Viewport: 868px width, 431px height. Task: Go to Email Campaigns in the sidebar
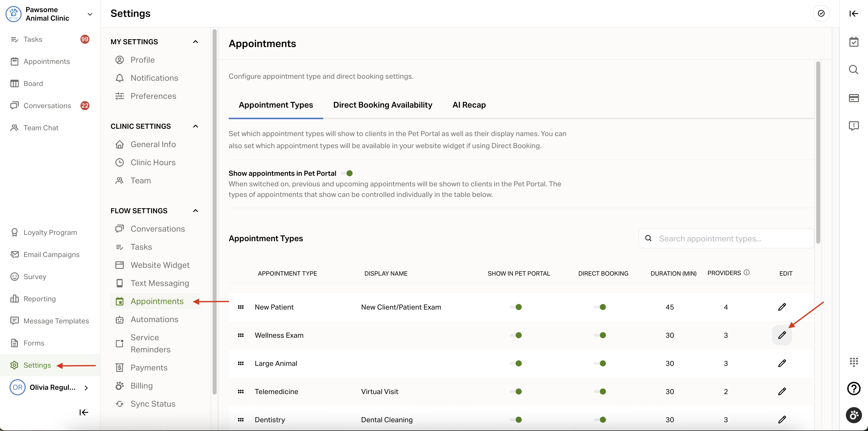51,255
